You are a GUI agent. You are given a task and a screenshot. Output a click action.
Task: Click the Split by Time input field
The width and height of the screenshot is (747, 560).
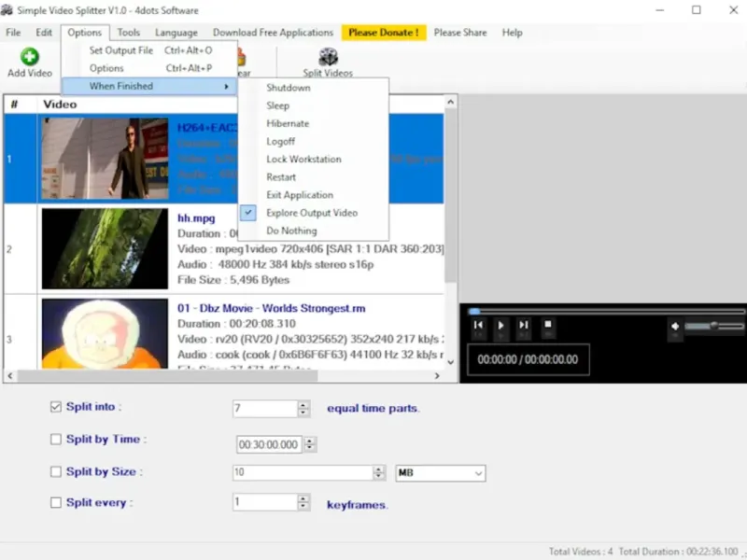(x=268, y=444)
